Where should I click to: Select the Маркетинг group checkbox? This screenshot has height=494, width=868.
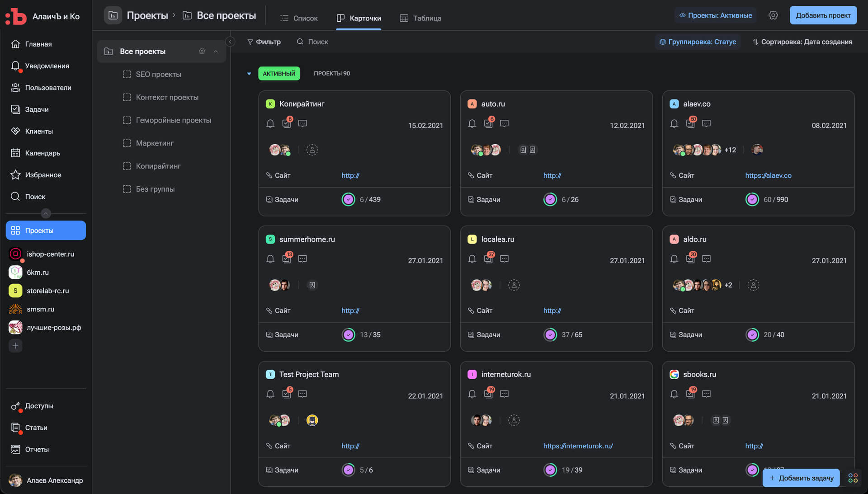click(x=127, y=143)
